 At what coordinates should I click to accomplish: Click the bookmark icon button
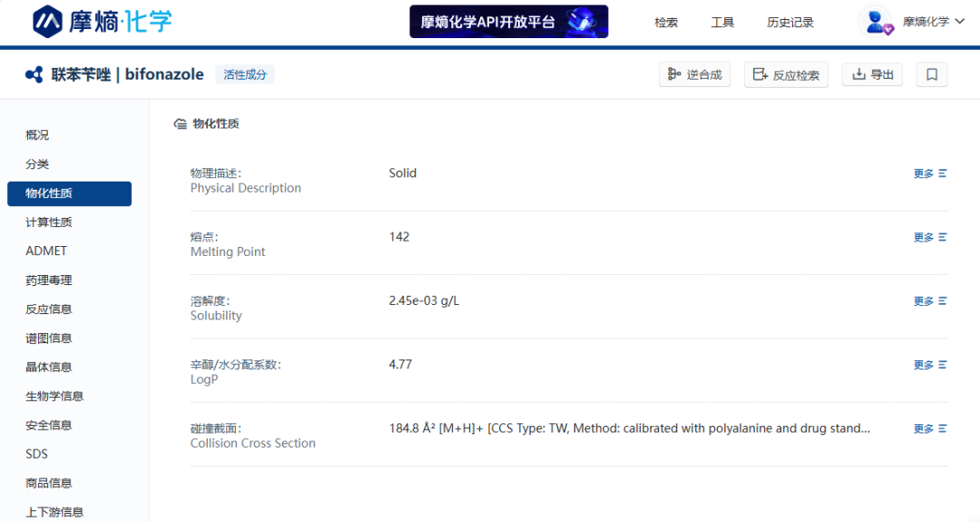(932, 74)
